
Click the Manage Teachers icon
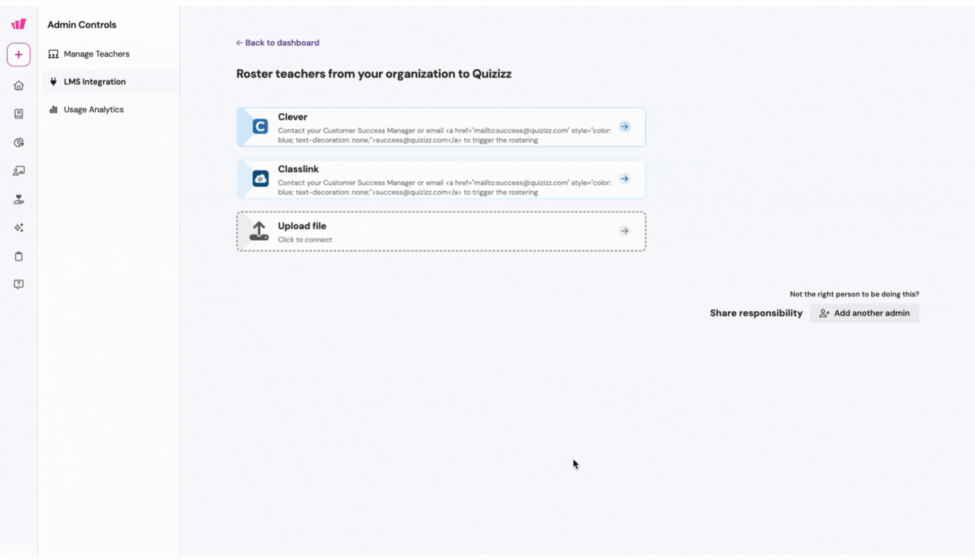coord(53,54)
